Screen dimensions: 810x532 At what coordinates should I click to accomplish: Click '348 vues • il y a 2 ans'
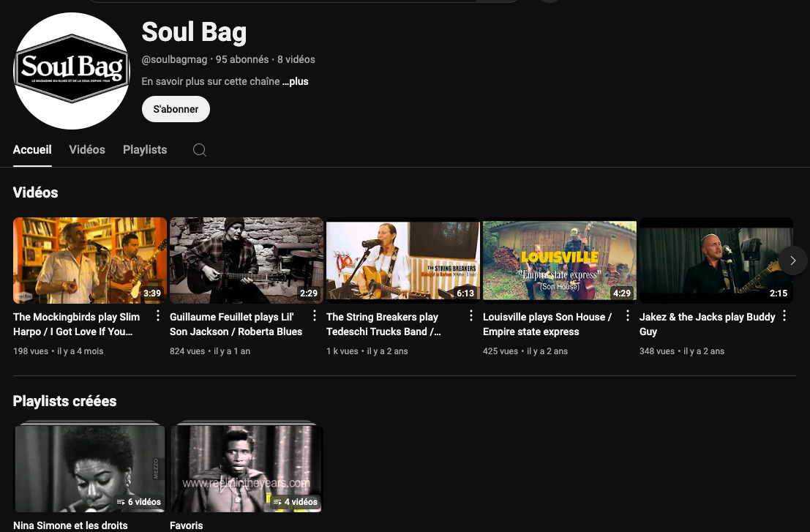tap(681, 351)
